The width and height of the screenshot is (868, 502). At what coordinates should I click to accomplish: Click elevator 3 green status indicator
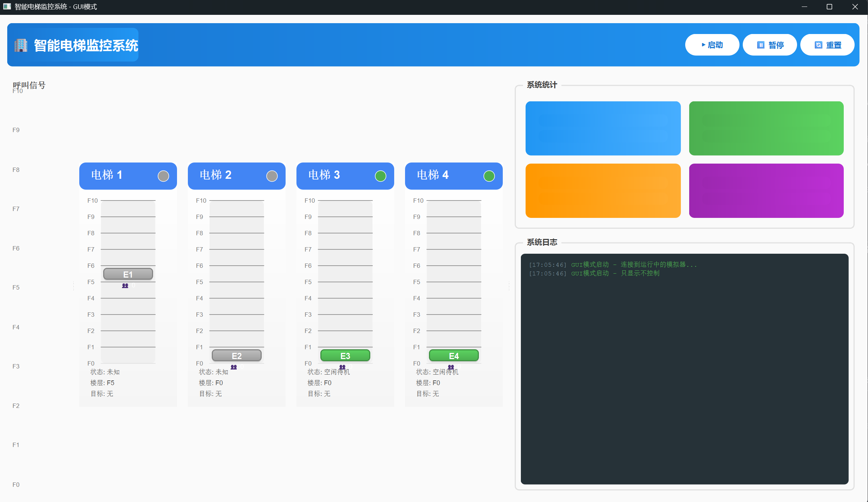click(x=380, y=176)
